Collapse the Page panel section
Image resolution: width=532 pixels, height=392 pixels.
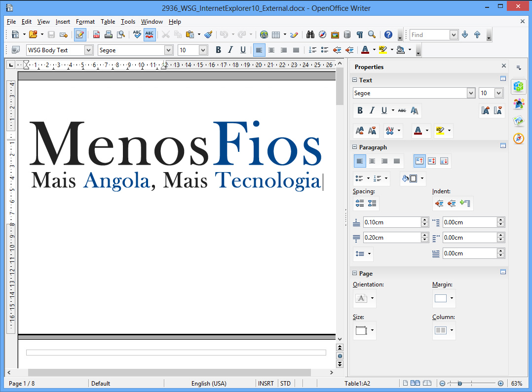tap(354, 273)
